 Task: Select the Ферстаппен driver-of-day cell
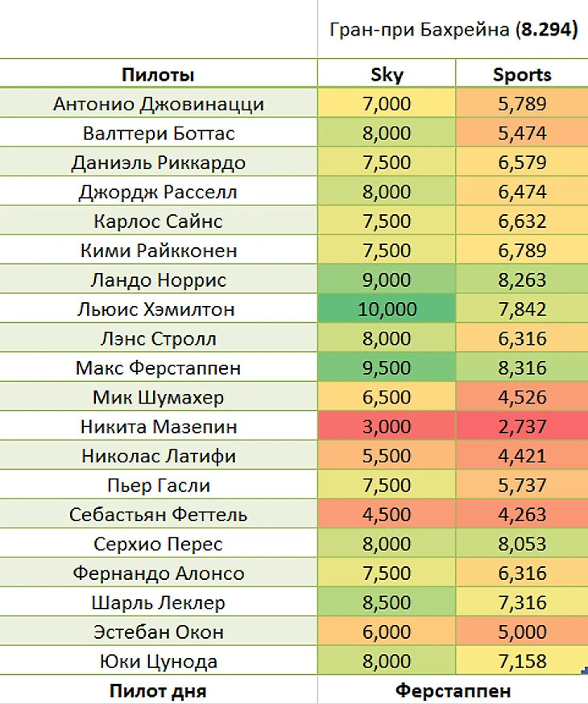coord(453,690)
